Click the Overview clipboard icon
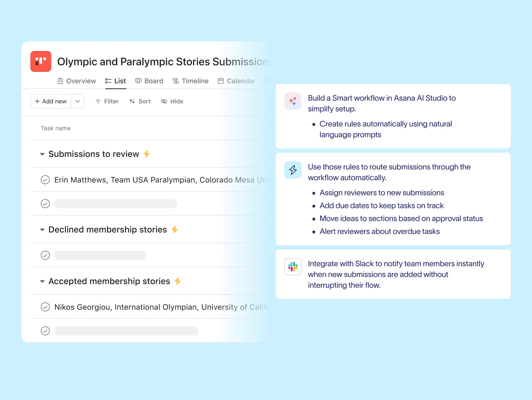This screenshot has height=400, width=532. 60,81
